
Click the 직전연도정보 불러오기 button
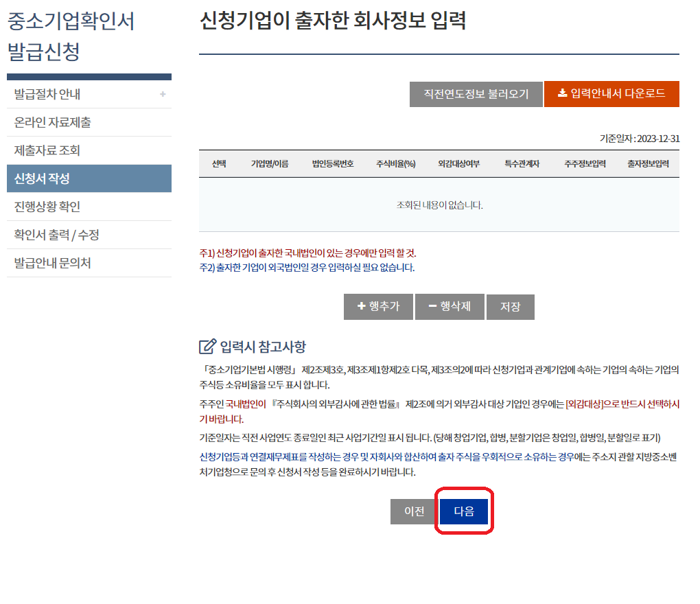point(476,94)
